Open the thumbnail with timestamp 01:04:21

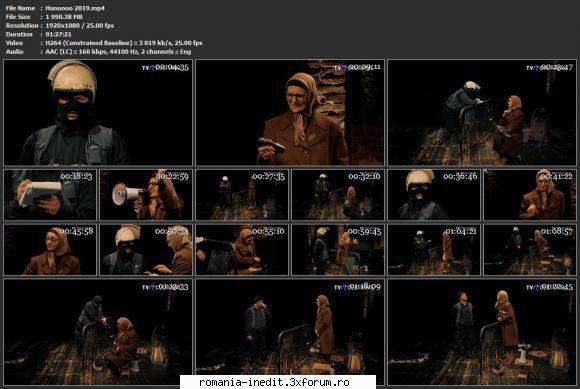[434, 250]
